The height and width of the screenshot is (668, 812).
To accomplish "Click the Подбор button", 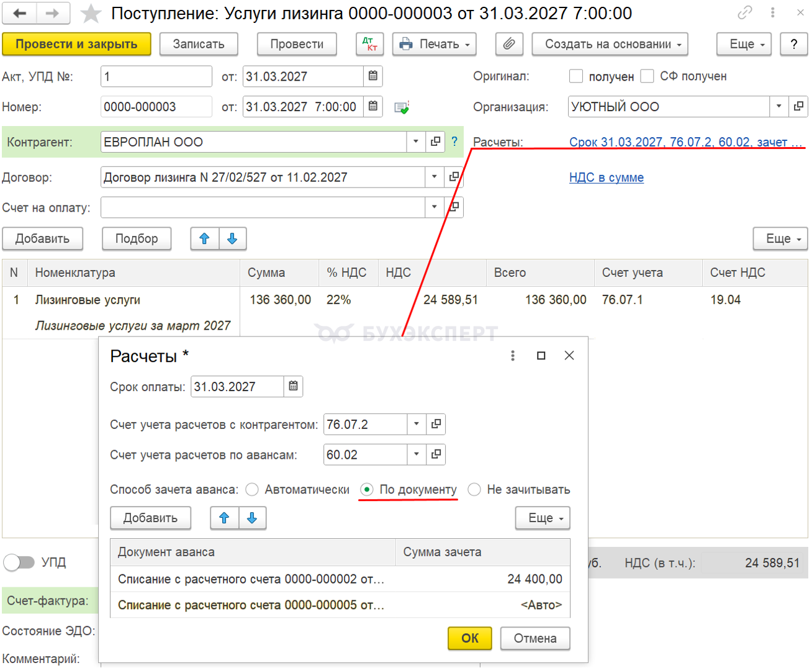I will [137, 238].
